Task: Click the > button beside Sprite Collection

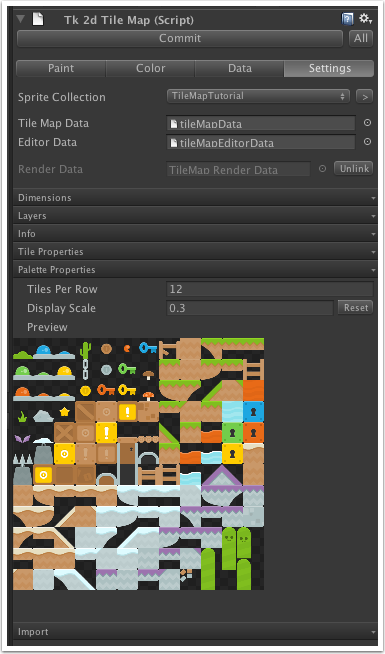Action: click(x=365, y=97)
